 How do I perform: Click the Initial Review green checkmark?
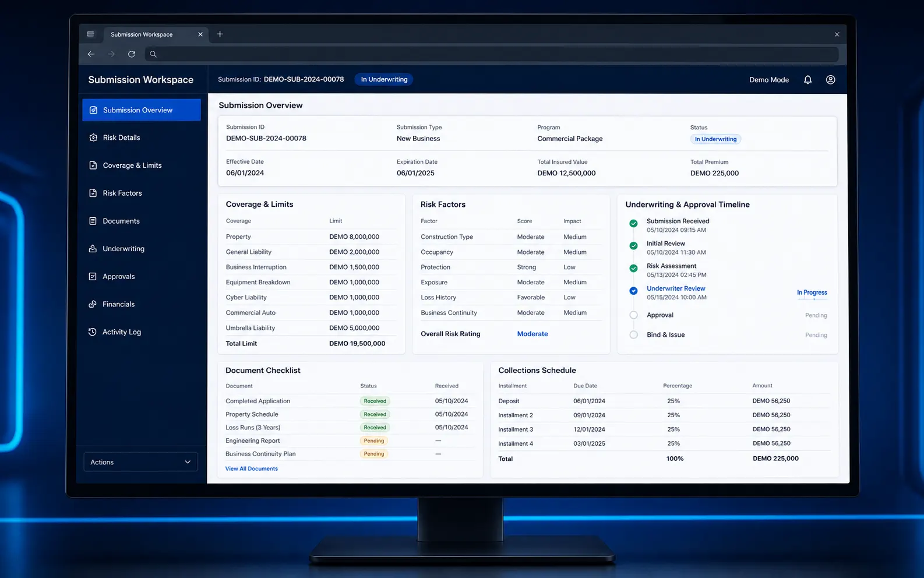tap(633, 246)
